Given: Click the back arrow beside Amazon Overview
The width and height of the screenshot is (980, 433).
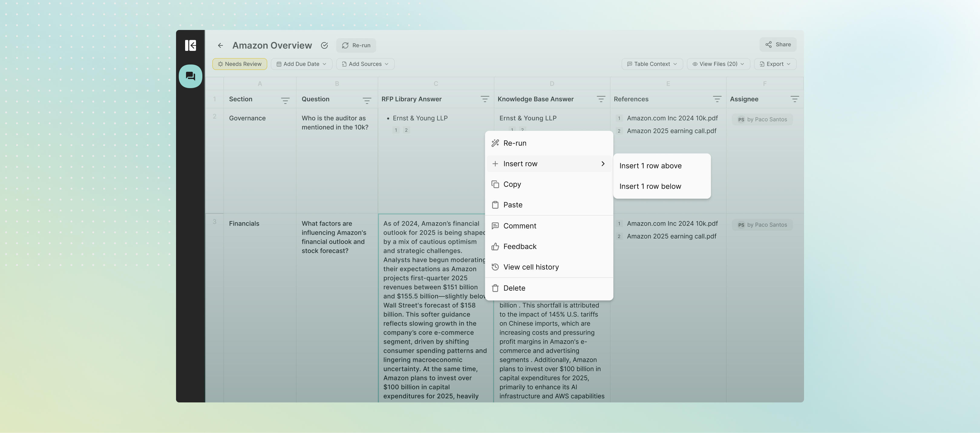Looking at the screenshot, I should [220, 45].
